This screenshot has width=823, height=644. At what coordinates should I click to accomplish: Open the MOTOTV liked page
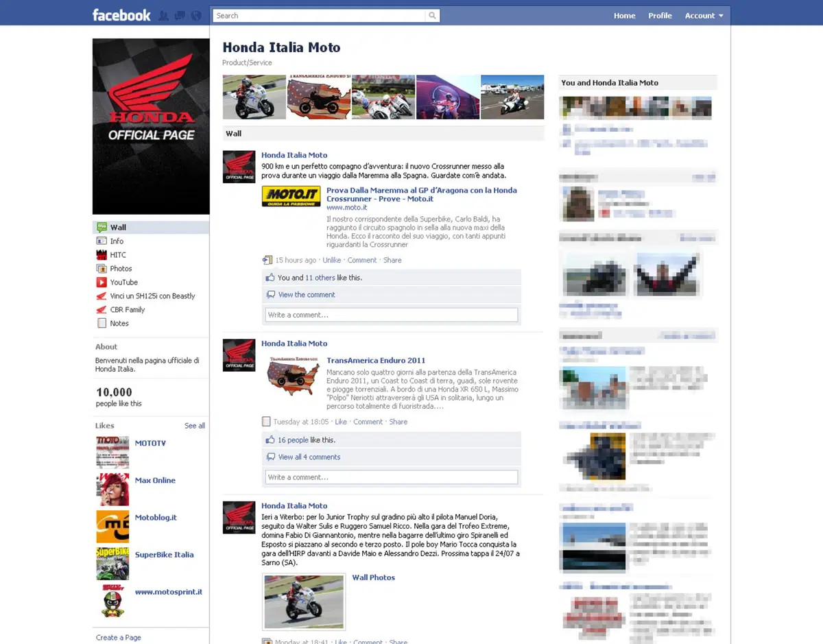point(150,443)
